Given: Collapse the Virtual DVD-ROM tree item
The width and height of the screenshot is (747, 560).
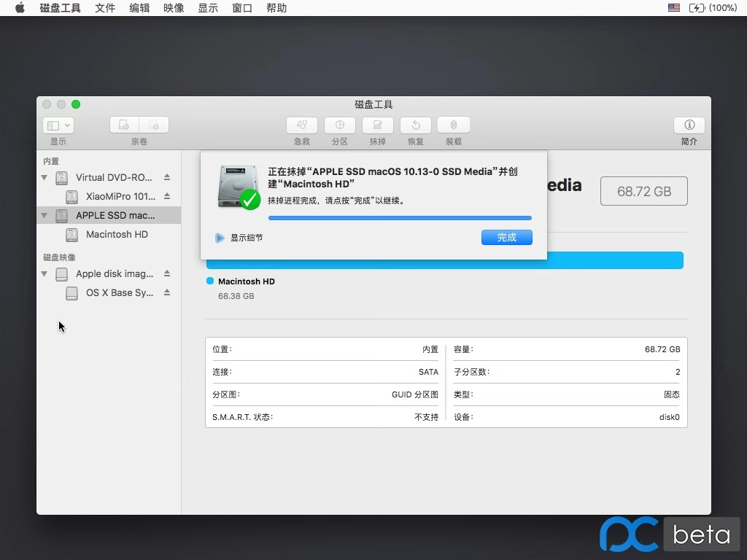Looking at the screenshot, I should pos(44,178).
